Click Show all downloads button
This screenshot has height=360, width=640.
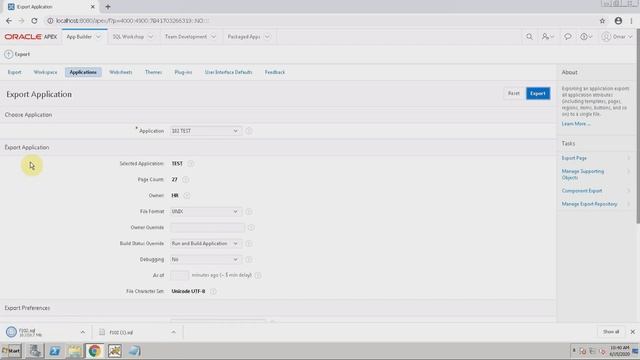point(611,332)
